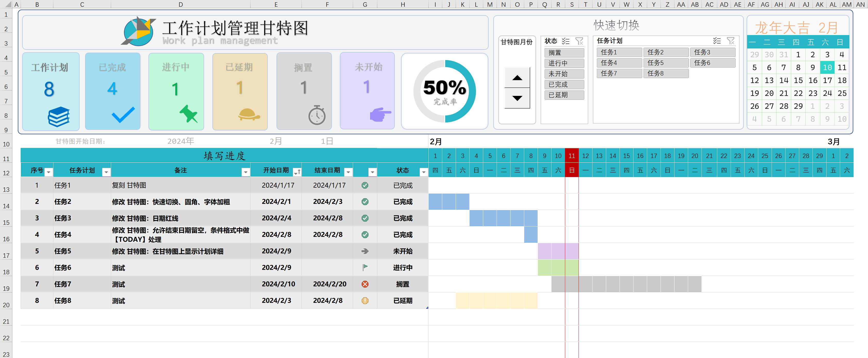Click the blue checkmark icon on 已完成 card
868x358 pixels.
(123, 115)
